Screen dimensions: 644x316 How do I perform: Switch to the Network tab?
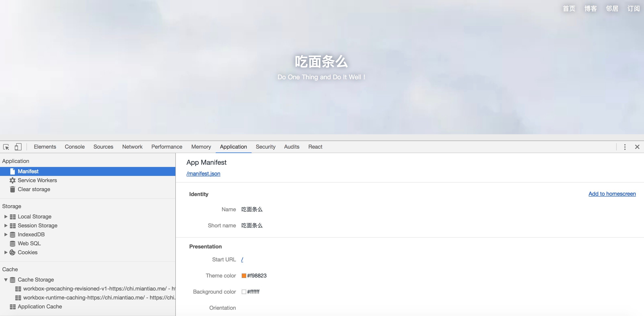tap(132, 147)
